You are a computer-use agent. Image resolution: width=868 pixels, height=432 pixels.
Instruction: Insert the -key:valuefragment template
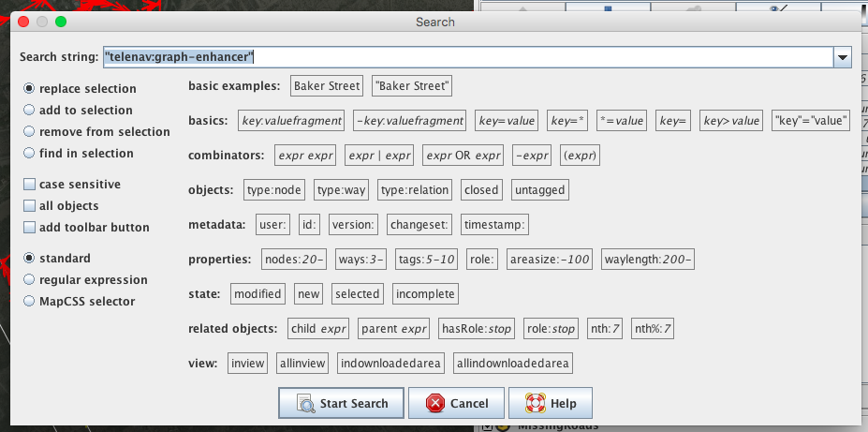(409, 121)
